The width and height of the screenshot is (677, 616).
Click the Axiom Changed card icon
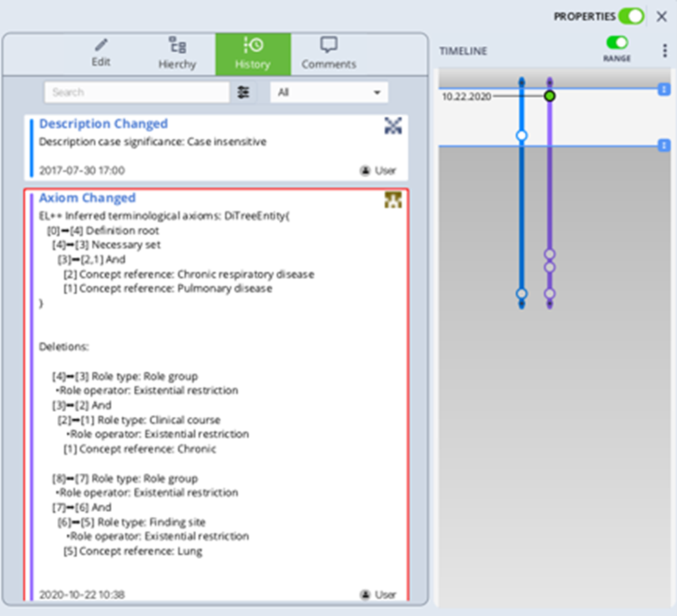pos(393,199)
